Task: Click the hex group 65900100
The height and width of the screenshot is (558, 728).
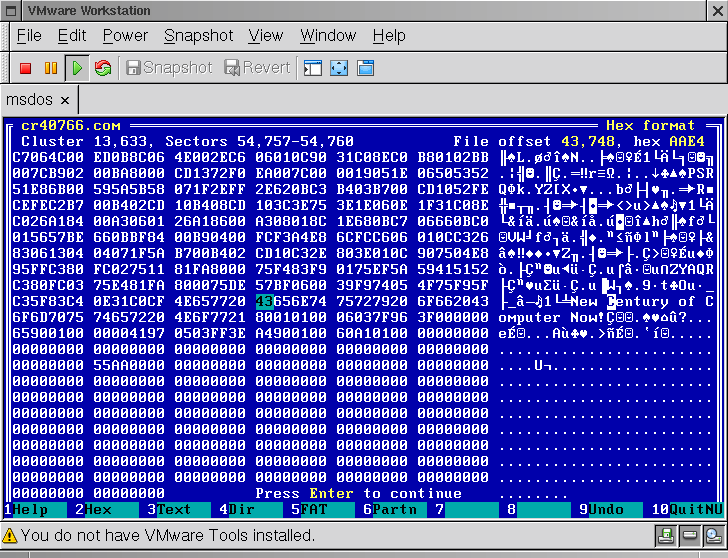Action: coord(48,333)
